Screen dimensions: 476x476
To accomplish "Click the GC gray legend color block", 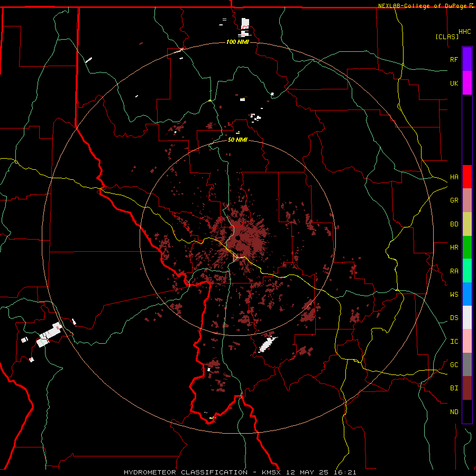I will click(467, 364).
